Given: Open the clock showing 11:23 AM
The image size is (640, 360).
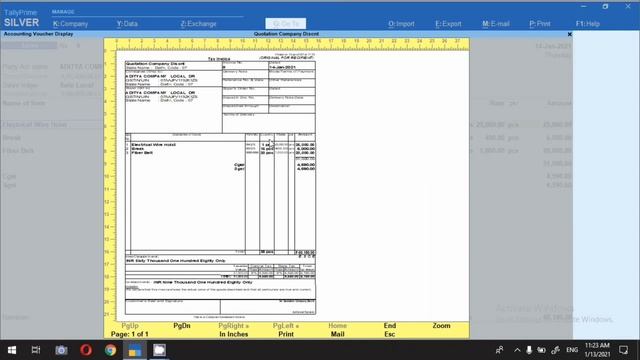Looking at the screenshot, I should [x=597, y=350].
